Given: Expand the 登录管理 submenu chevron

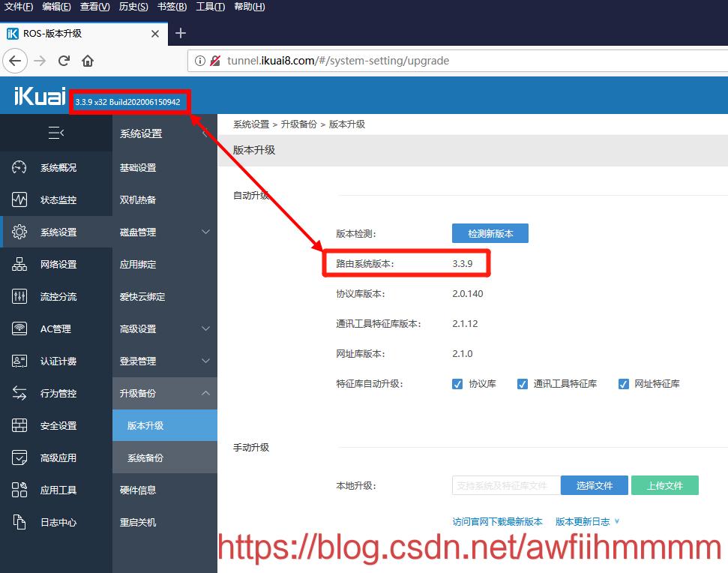Looking at the screenshot, I should tap(205, 361).
